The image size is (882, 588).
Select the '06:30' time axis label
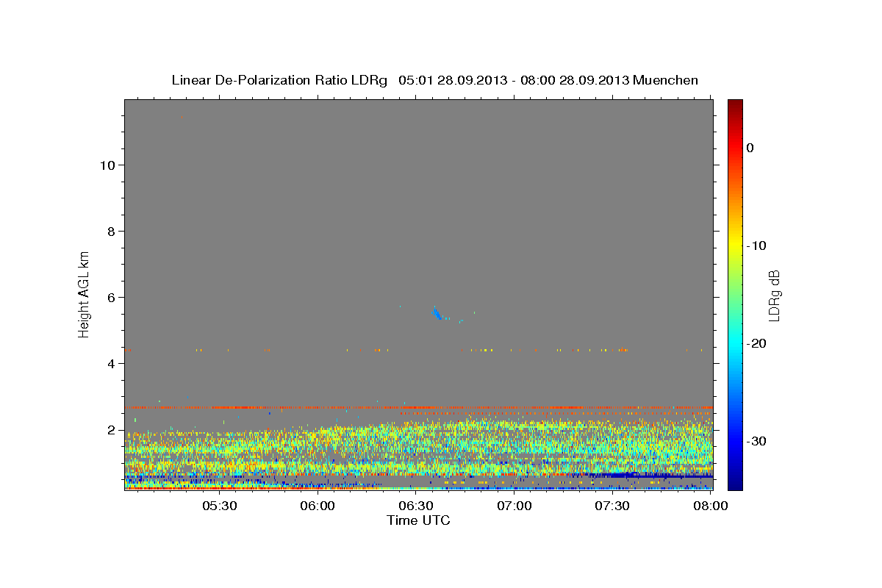[x=416, y=506]
